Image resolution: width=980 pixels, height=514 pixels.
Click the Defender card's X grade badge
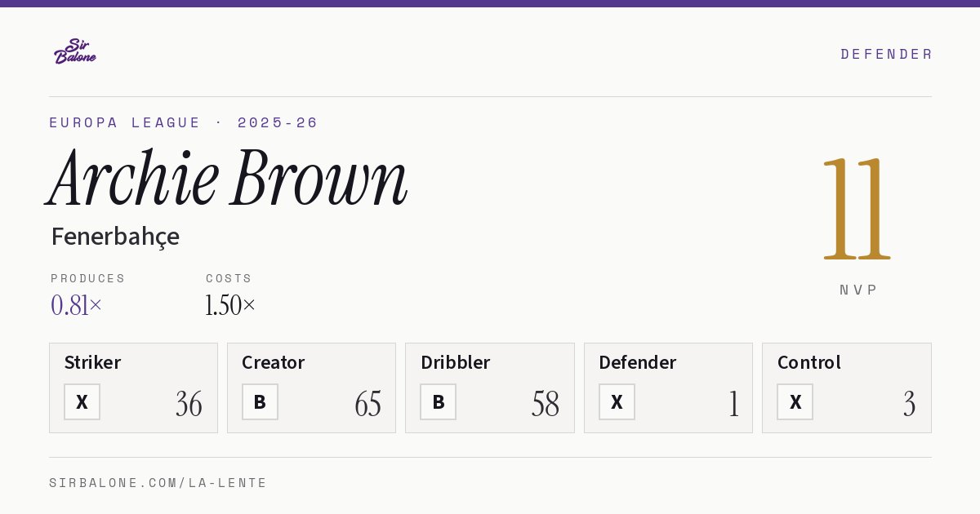point(617,401)
